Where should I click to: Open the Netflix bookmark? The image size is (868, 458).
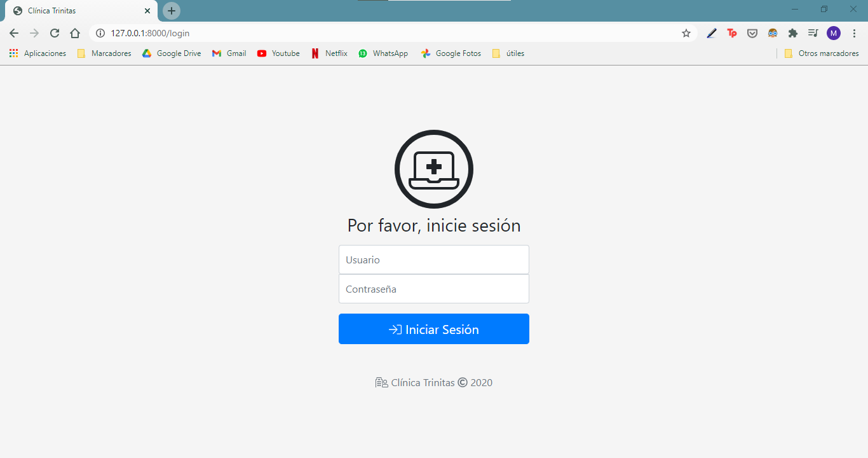tap(329, 53)
